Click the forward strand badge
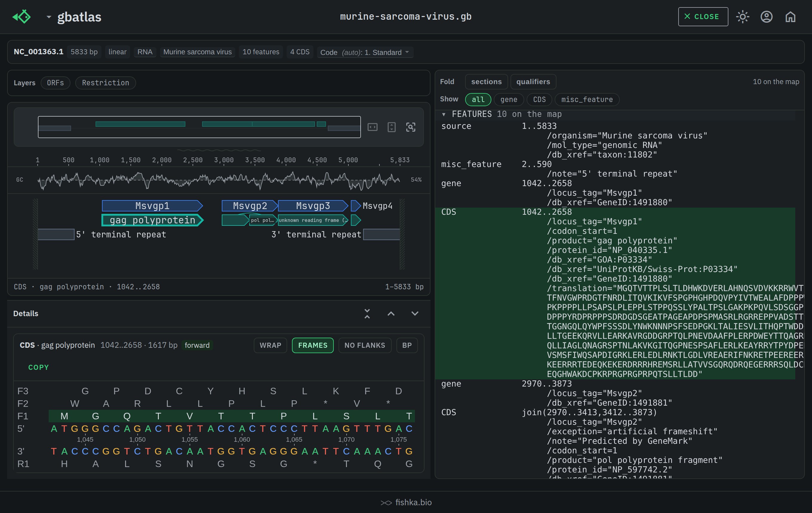Viewport: 812px width, 513px height. [x=197, y=346]
